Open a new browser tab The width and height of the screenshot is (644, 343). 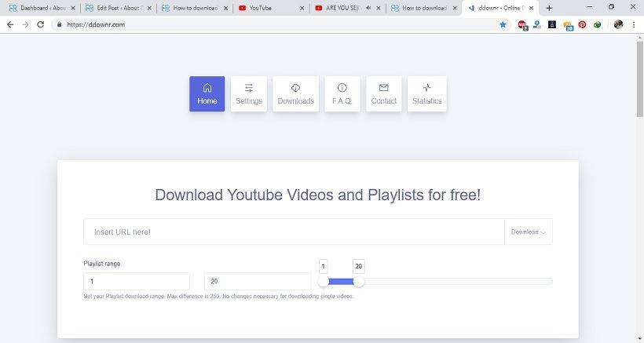click(x=549, y=8)
